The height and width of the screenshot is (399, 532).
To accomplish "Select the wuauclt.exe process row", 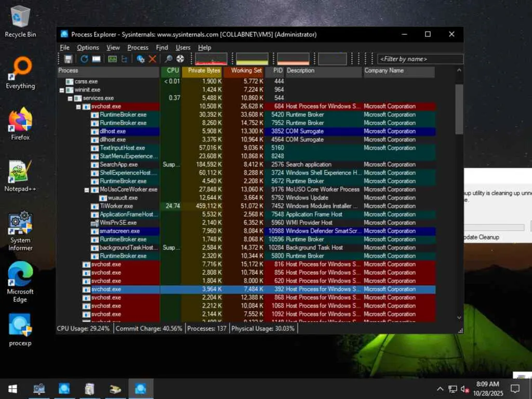I will click(246, 198).
